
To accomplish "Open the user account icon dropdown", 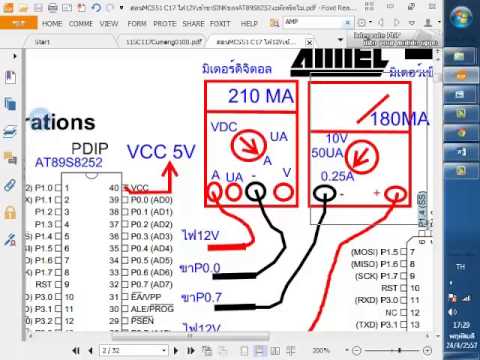I will point(428,23).
